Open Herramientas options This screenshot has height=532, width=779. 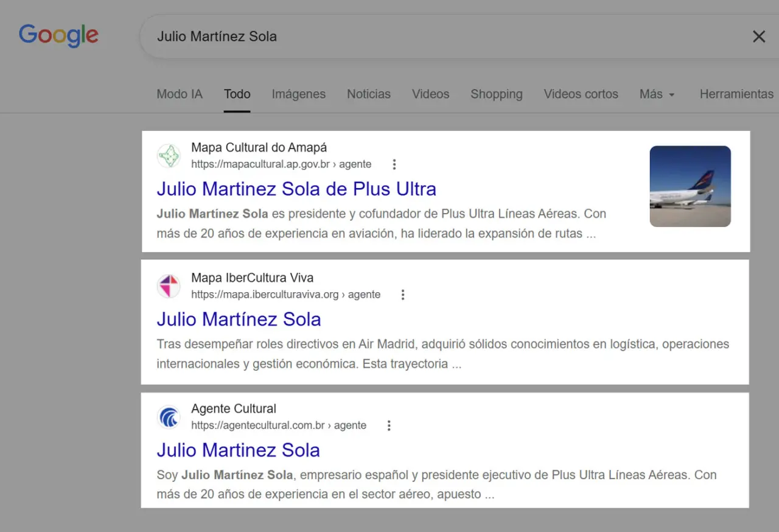(736, 94)
